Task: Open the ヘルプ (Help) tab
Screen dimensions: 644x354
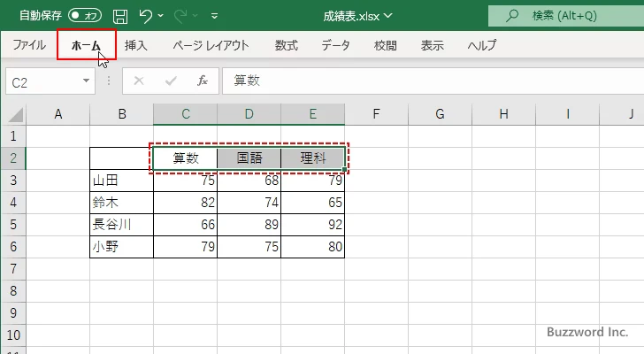Action: click(x=482, y=45)
